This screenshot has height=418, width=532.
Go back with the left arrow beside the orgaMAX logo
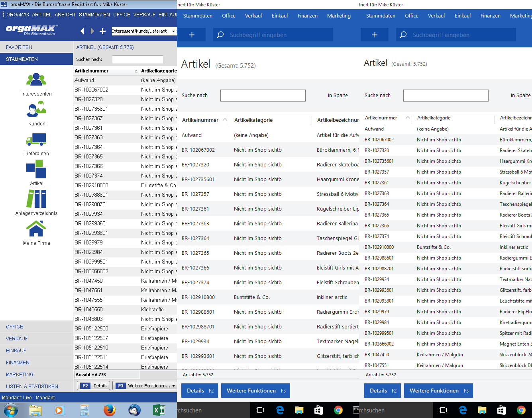click(x=82, y=31)
